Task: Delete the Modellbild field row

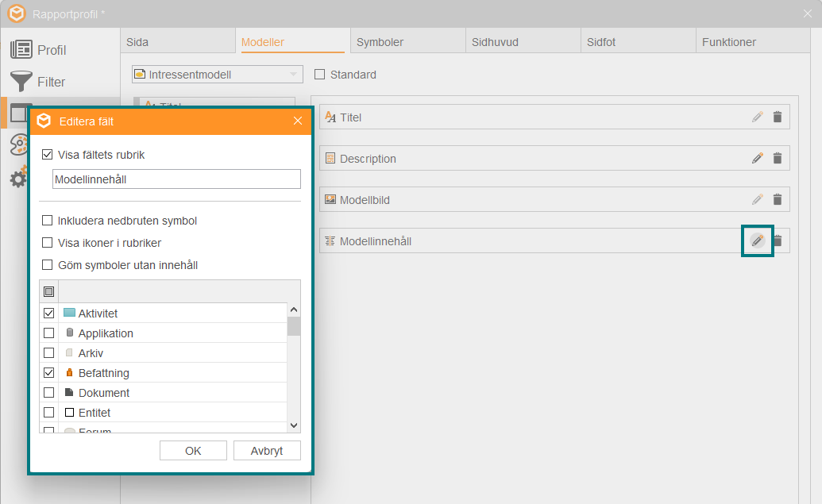Action: click(x=778, y=199)
